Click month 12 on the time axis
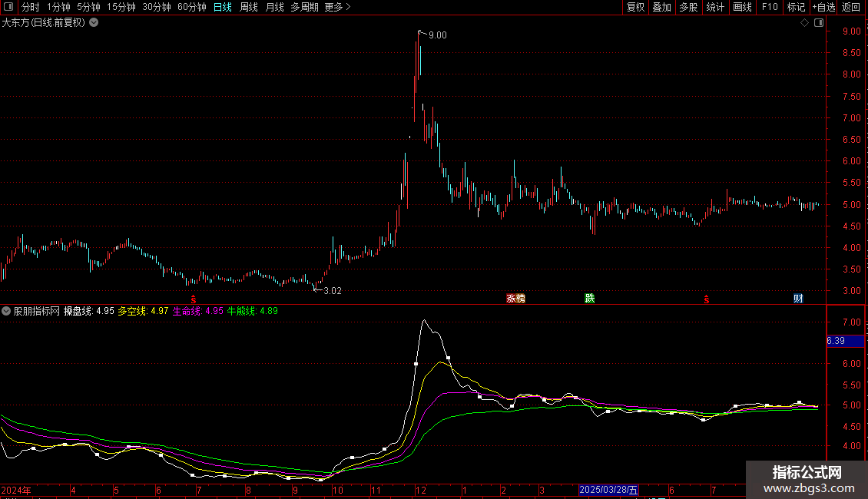 click(x=421, y=491)
